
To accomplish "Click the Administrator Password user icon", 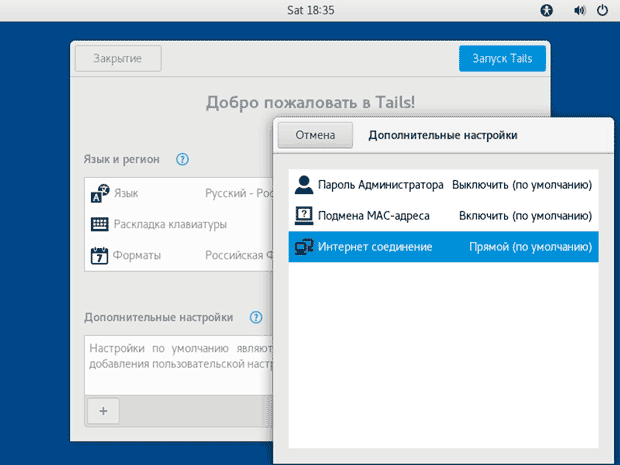I will click(x=303, y=185).
